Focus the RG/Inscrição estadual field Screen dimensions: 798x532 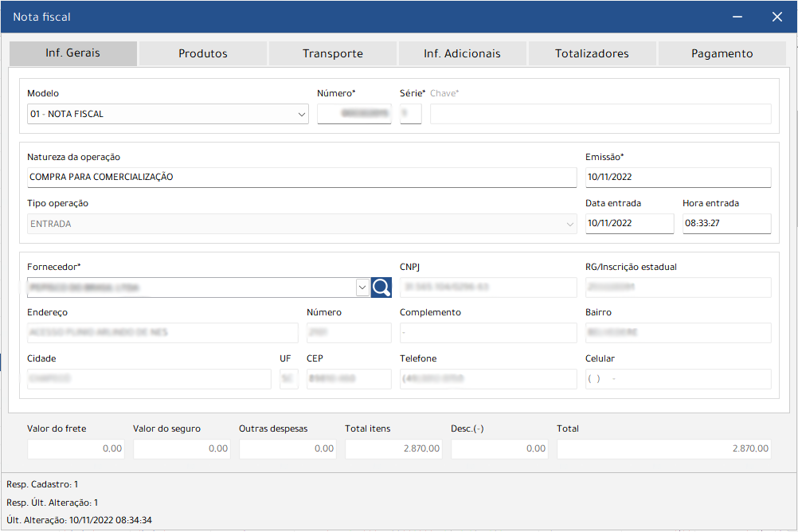coord(679,288)
